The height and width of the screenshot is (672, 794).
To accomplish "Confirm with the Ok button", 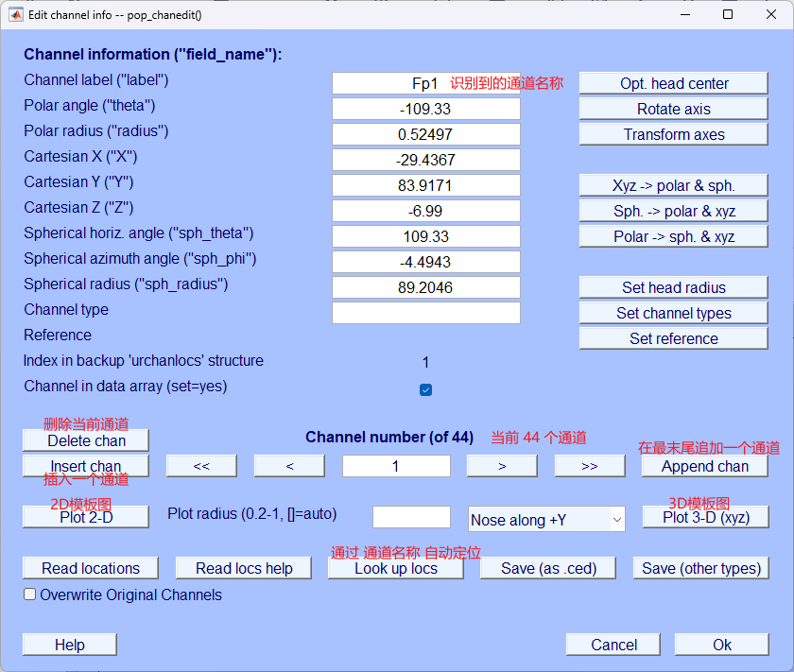I will tap(722, 645).
